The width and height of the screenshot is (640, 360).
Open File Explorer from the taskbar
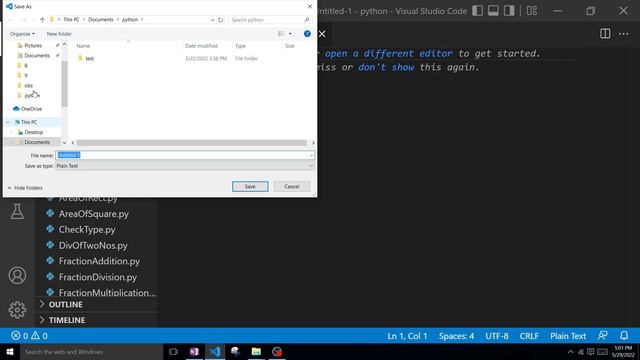pos(256,352)
